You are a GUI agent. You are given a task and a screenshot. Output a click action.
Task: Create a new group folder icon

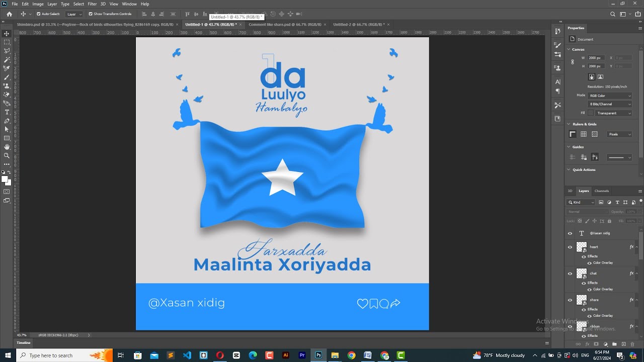coord(614,344)
